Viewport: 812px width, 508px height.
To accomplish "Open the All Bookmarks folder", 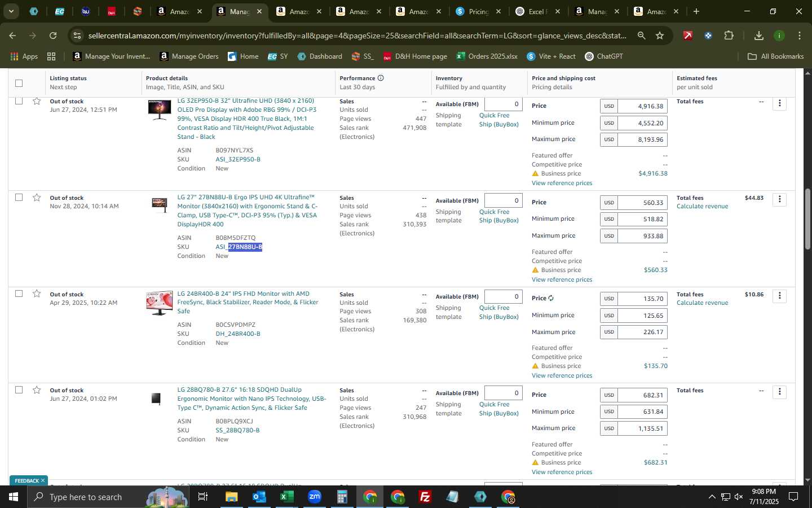I will 775,56.
